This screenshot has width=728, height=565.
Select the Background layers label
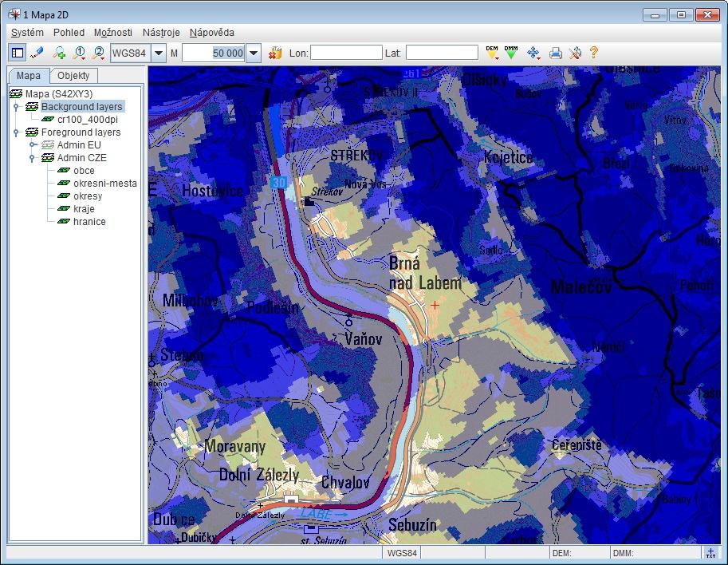coord(82,107)
